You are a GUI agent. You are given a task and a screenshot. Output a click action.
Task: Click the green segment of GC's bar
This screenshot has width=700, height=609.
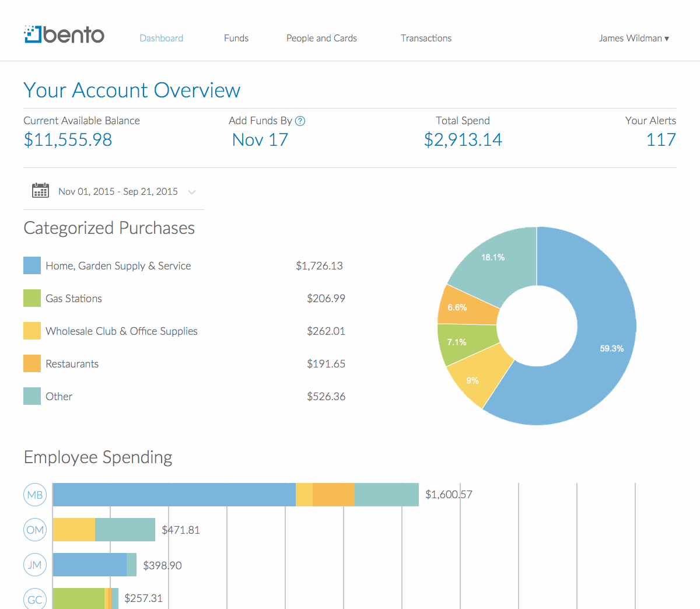tap(79, 598)
